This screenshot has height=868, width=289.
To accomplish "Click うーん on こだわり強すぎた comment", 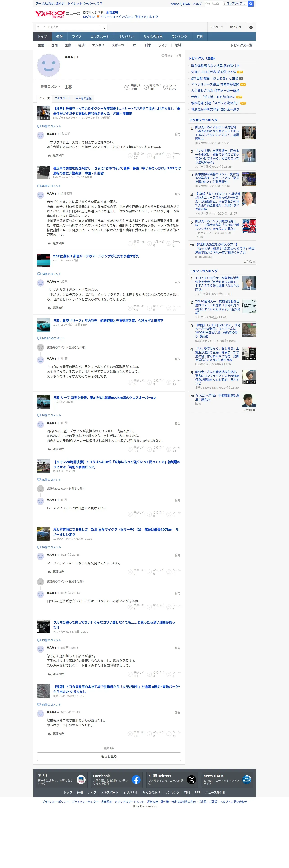I will pos(169,308).
